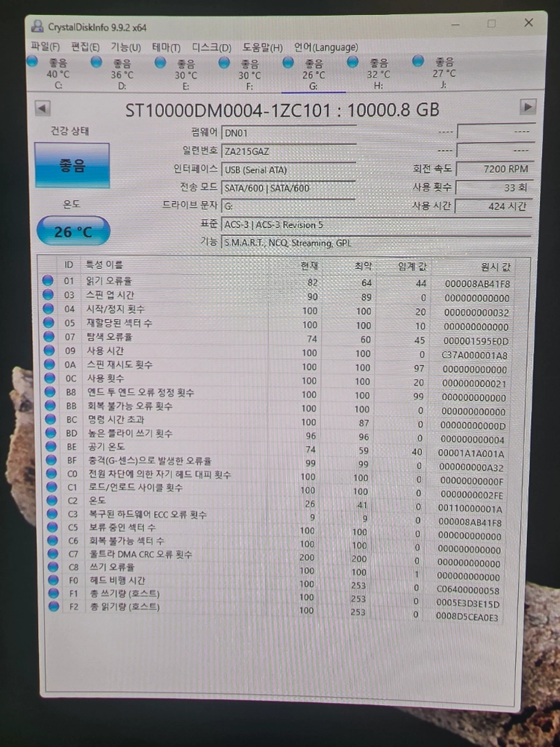Viewport: 560px width, 747px height.
Task: Click the serial number field ZA215GAZ
Action: coord(288,151)
